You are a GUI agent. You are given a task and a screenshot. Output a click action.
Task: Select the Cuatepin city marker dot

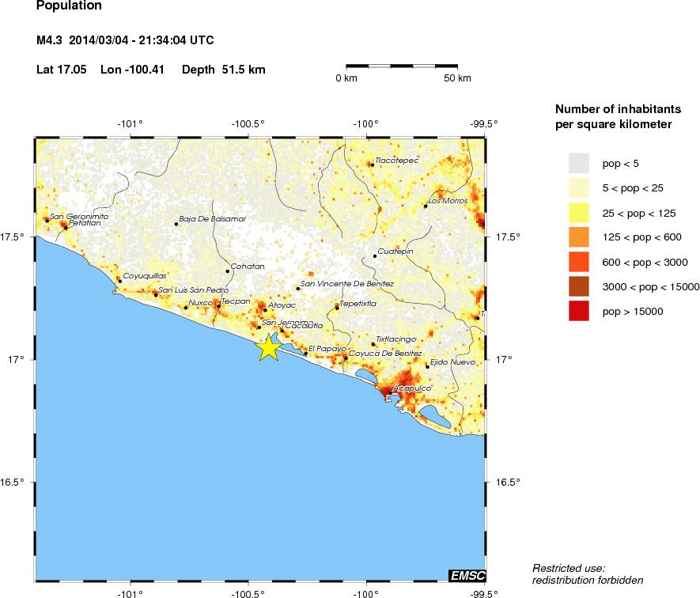pos(375,256)
